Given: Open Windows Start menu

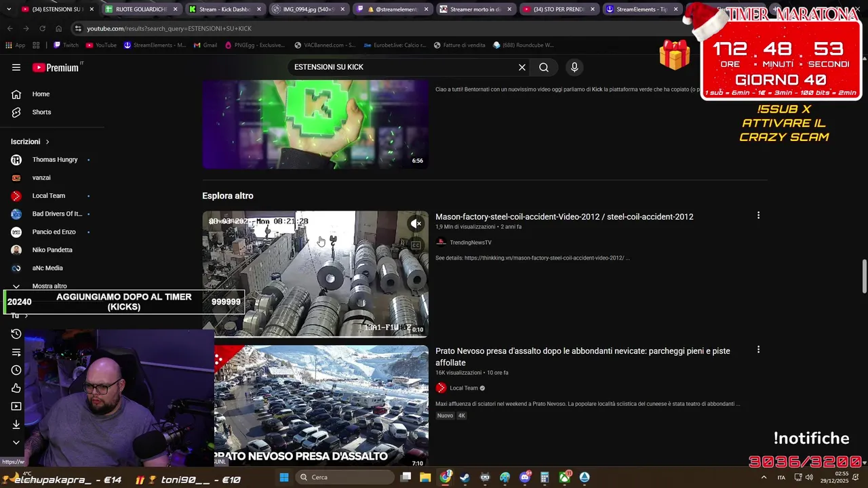Looking at the screenshot, I should click(x=284, y=477).
